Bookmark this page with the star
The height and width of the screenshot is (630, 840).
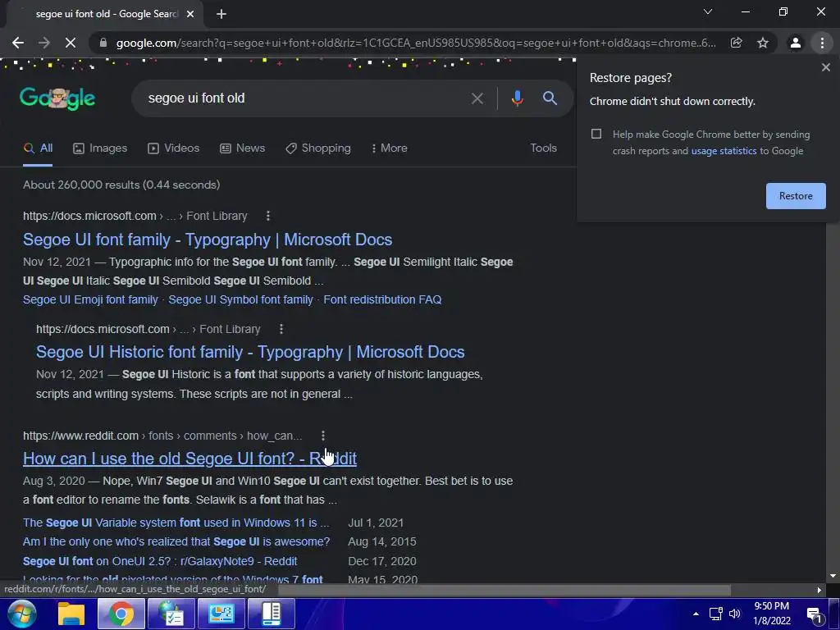[x=763, y=43]
